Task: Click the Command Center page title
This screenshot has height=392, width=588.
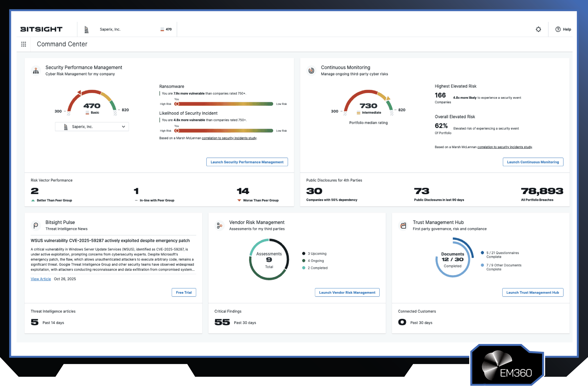Action: coord(62,44)
